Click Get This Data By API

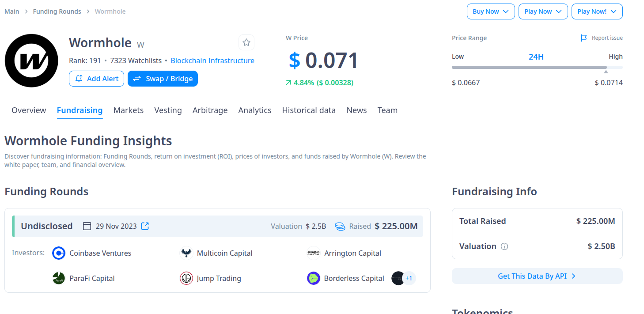point(537,276)
